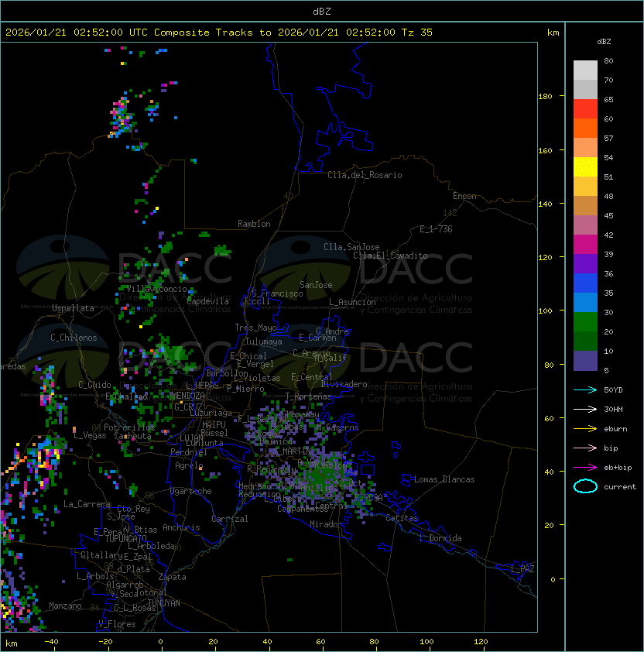The height and width of the screenshot is (652, 644).
Task: Click the L_Dormida place label
Action: click(440, 538)
